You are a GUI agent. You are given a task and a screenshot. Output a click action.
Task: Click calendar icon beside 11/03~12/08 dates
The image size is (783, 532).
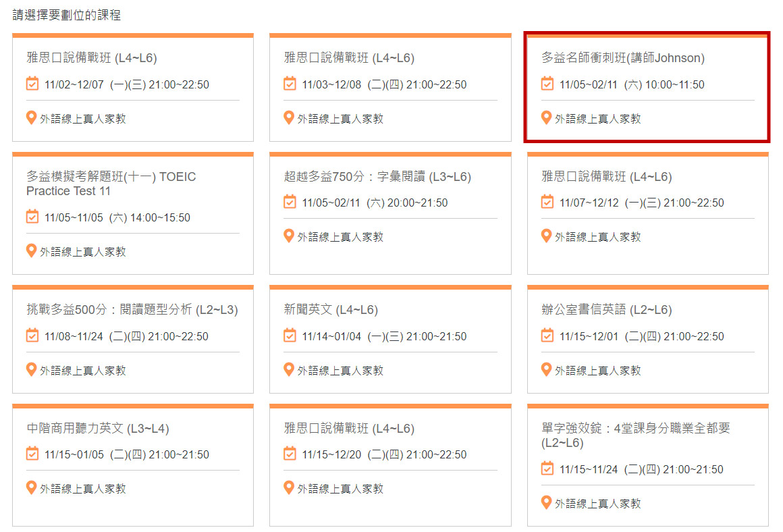click(x=290, y=84)
